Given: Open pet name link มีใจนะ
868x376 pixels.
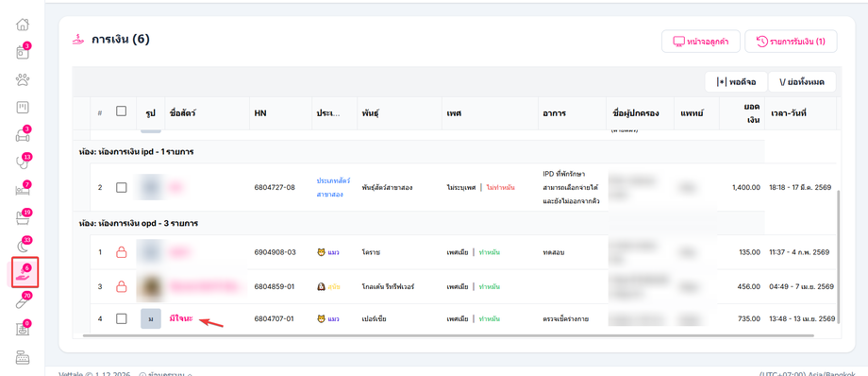Looking at the screenshot, I should click(181, 319).
